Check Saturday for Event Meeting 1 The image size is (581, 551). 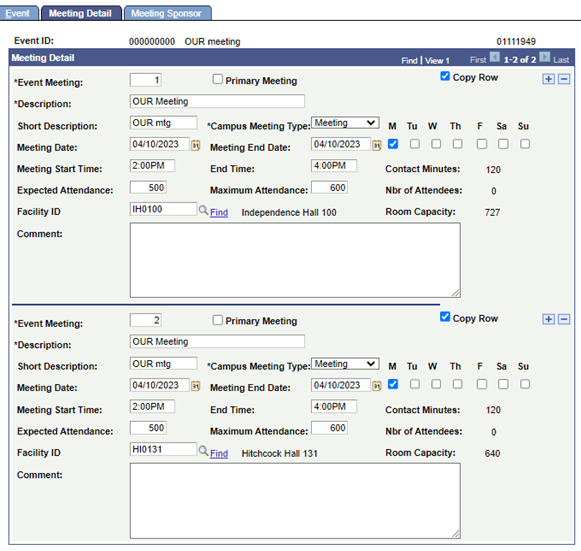pos(503,144)
